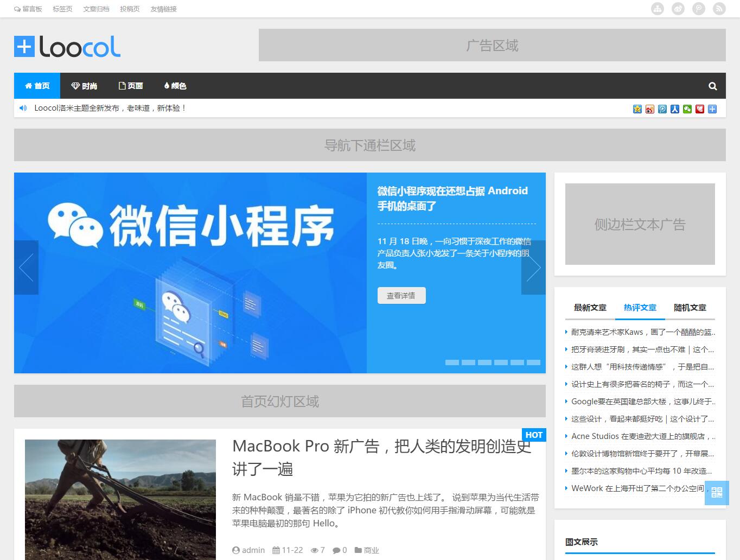740x560 pixels.
Task: Open 颜色 navigation menu
Action: (x=175, y=86)
